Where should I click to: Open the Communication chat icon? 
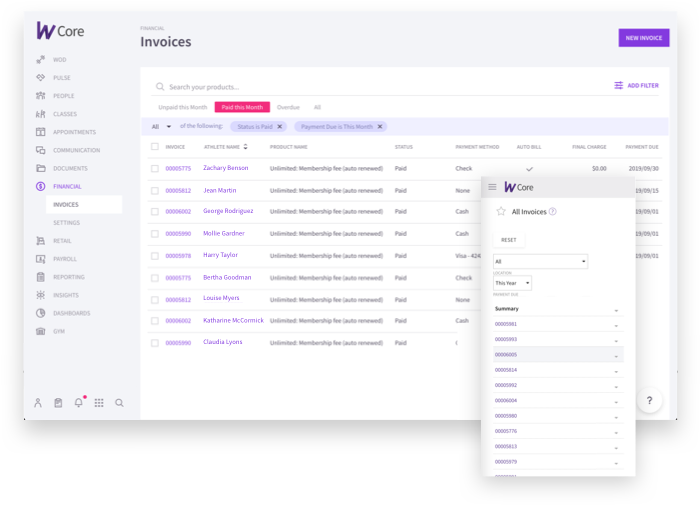tap(41, 150)
